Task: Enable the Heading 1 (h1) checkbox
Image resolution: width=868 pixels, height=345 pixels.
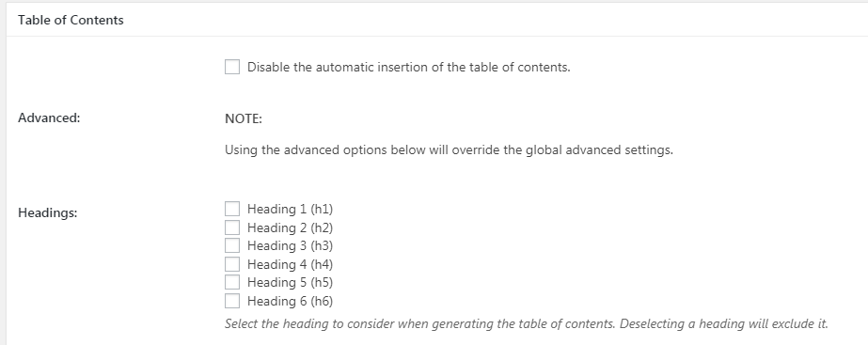Action: click(232, 209)
